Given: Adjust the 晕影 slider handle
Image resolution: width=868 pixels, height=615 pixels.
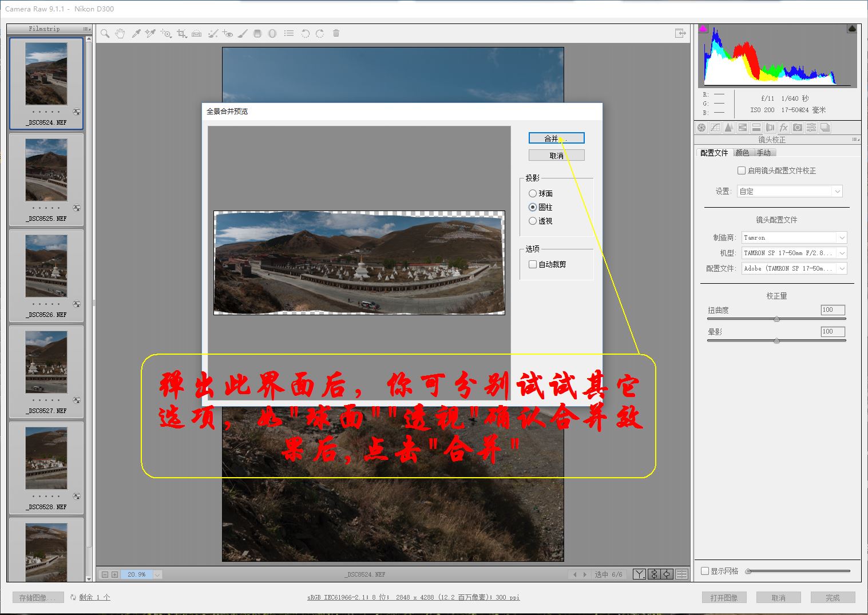Looking at the screenshot, I should pos(776,340).
